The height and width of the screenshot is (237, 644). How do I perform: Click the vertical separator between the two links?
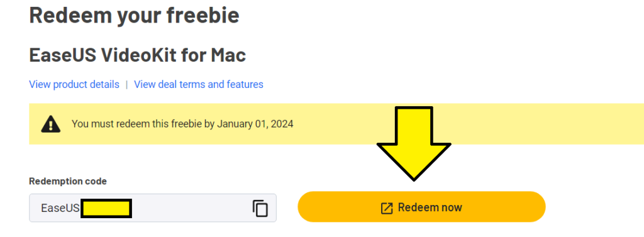127,85
